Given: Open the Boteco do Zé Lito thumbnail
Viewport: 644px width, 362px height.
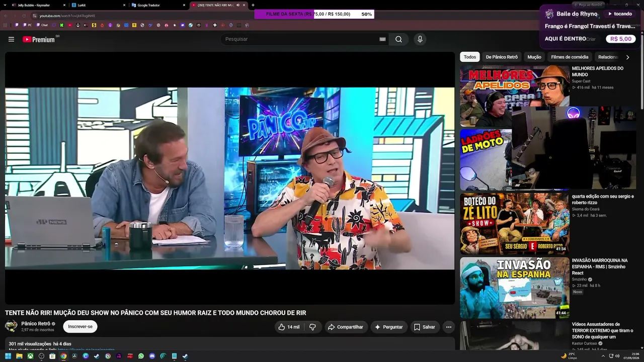Looking at the screenshot, I should tap(515, 223).
